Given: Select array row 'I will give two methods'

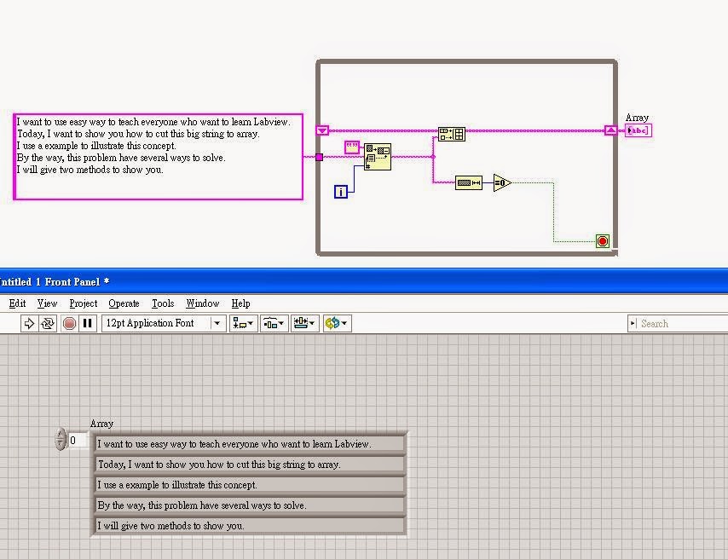Looking at the screenshot, I should [x=249, y=526].
